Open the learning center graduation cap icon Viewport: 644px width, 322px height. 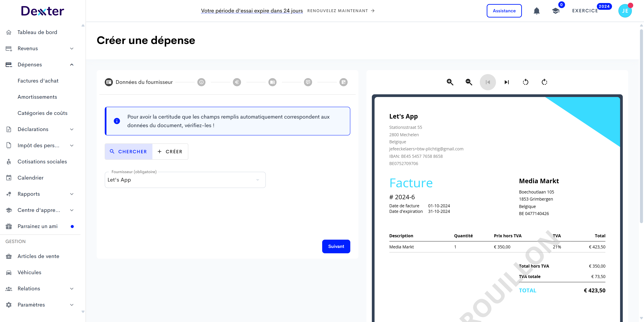[x=555, y=11]
